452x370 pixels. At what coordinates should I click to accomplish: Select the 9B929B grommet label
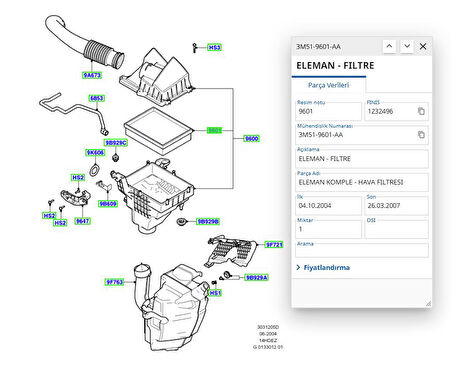pos(208,221)
